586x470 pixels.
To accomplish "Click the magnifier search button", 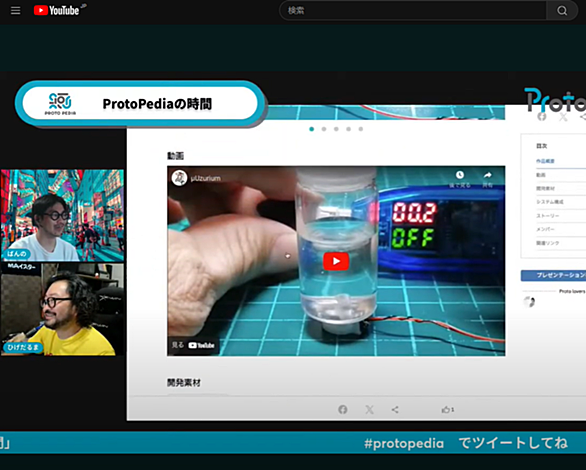I will 562,10.
